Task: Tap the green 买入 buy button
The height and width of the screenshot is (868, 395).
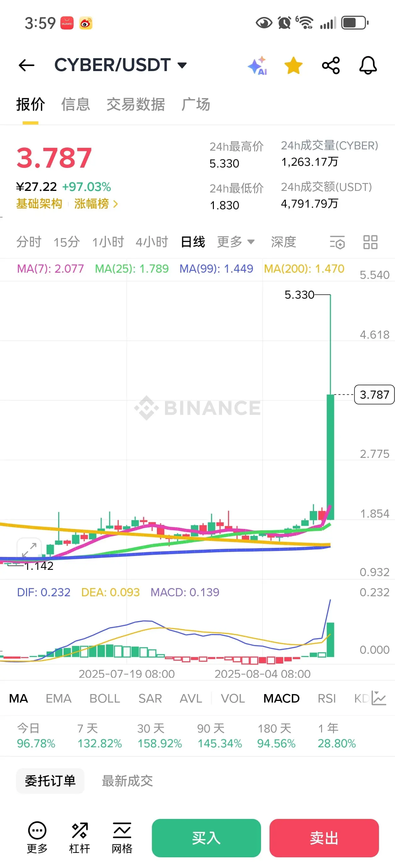Action: pyautogui.click(x=206, y=838)
